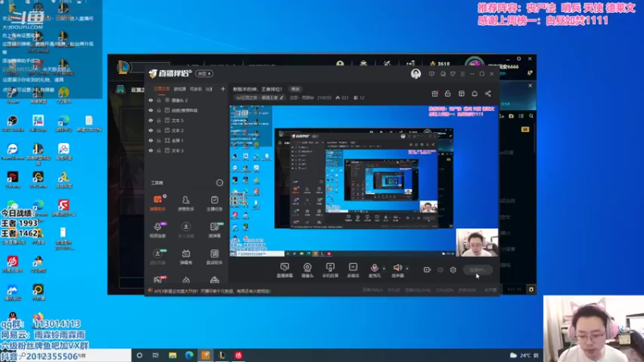Click the unlock icon in stream header
Screen dimensions: 644x362
tap(448, 93)
